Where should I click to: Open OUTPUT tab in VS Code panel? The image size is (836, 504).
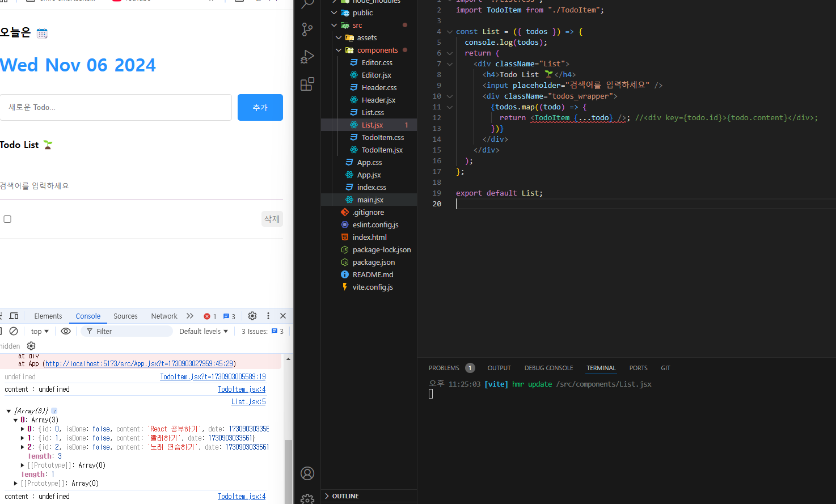click(x=499, y=368)
